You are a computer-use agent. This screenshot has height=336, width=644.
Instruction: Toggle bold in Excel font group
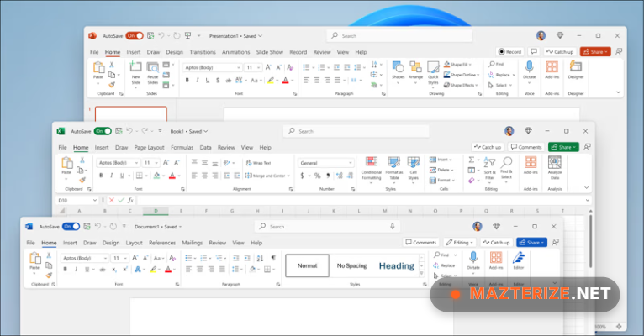click(x=101, y=176)
